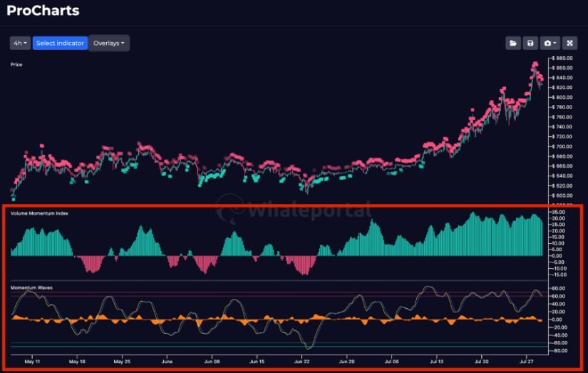Open the 4h timeframe dropdown

(20, 44)
